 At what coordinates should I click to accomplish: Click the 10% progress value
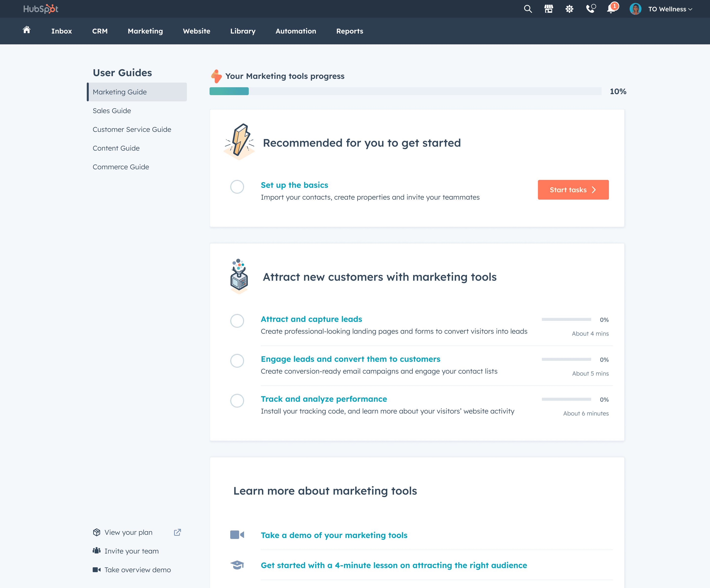pyautogui.click(x=618, y=91)
